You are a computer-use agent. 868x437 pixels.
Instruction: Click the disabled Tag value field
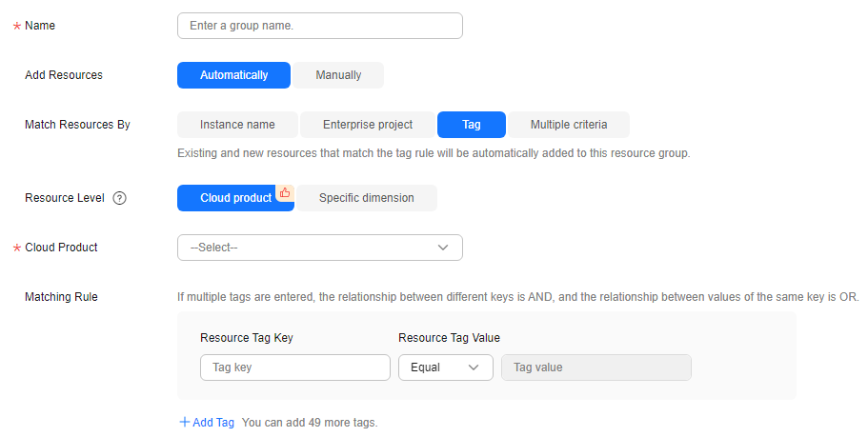point(596,367)
